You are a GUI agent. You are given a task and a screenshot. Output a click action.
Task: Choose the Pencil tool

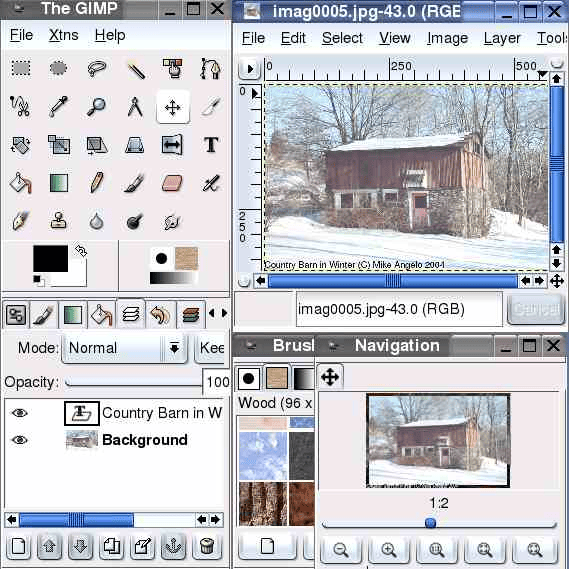(x=97, y=183)
